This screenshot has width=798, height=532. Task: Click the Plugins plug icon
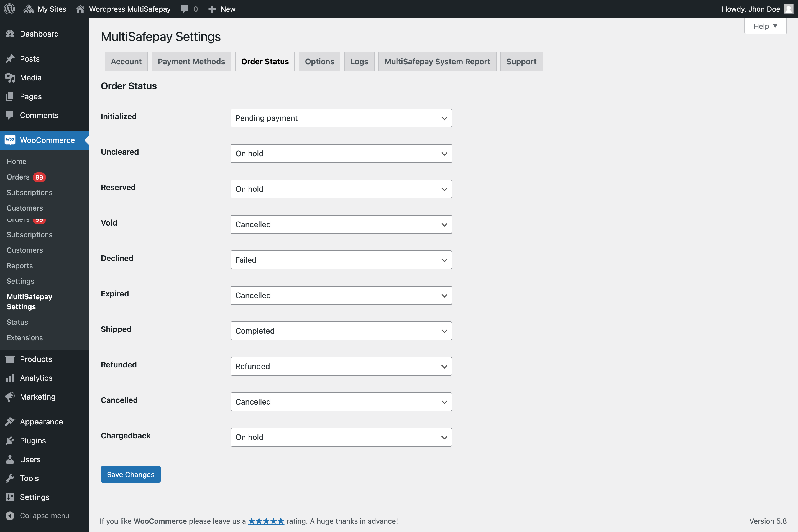[x=10, y=440]
